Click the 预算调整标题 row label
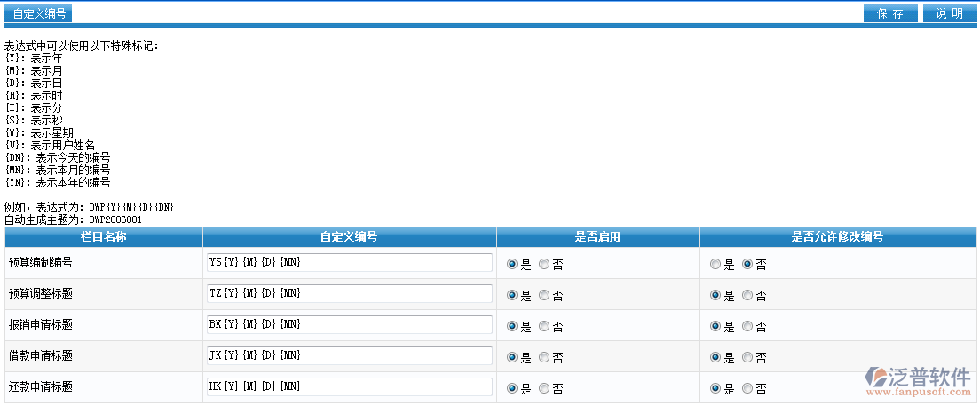This screenshot has width=980, height=406. click(x=41, y=293)
